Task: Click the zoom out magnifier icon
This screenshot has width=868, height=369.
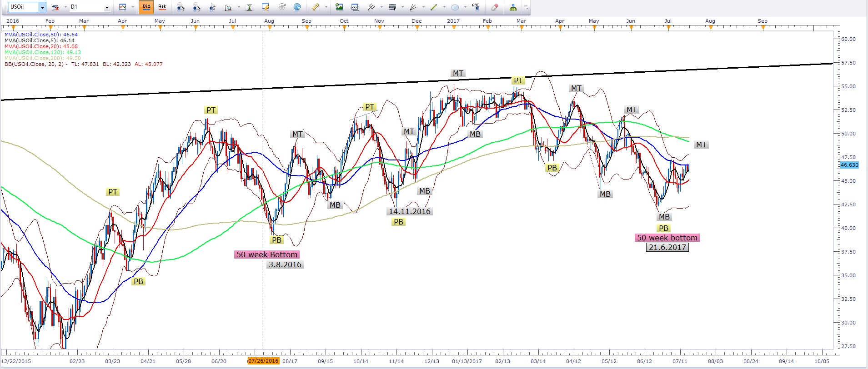Action: point(196,7)
